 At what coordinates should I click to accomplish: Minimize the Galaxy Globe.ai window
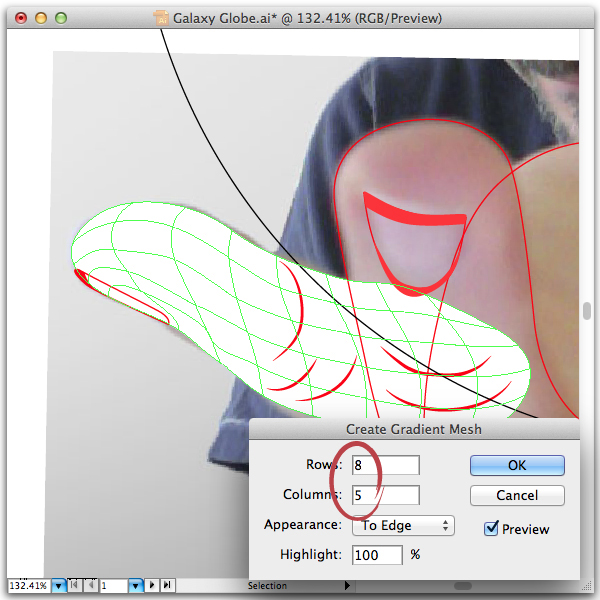pos(41,18)
